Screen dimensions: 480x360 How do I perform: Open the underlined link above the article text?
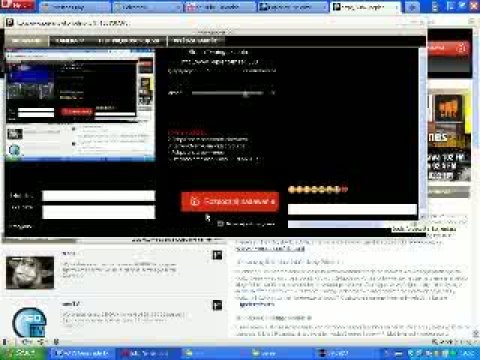[270, 249]
